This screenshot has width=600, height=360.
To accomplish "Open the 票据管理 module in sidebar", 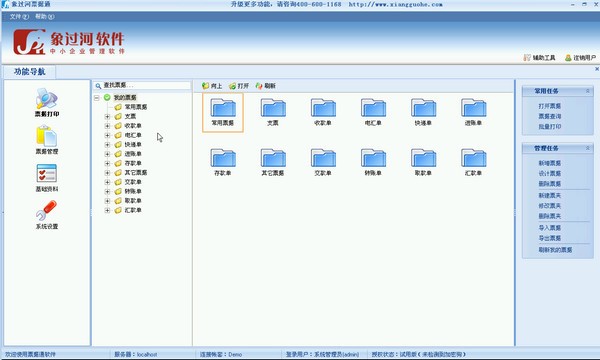I will tap(47, 140).
